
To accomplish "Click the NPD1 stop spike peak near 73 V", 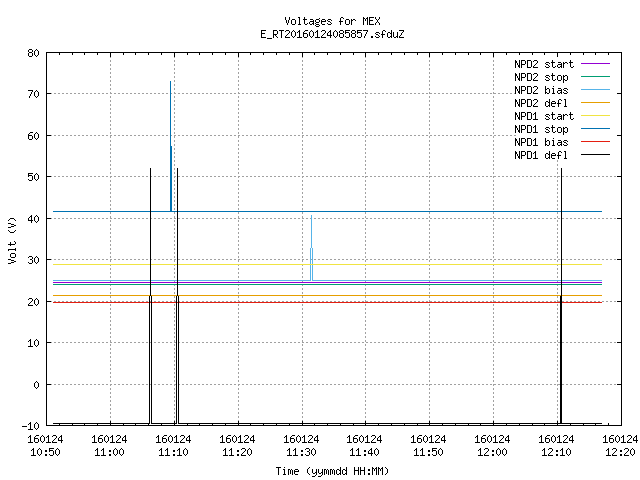I will click(171, 82).
